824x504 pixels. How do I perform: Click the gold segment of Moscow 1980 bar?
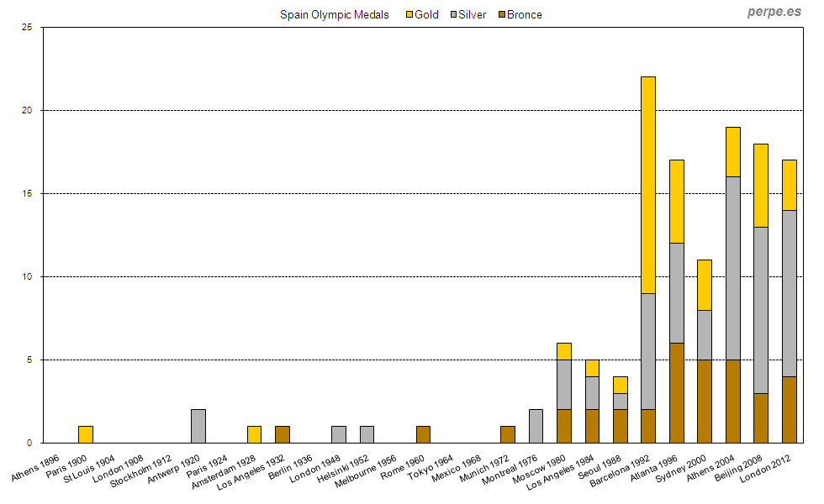[x=564, y=351]
